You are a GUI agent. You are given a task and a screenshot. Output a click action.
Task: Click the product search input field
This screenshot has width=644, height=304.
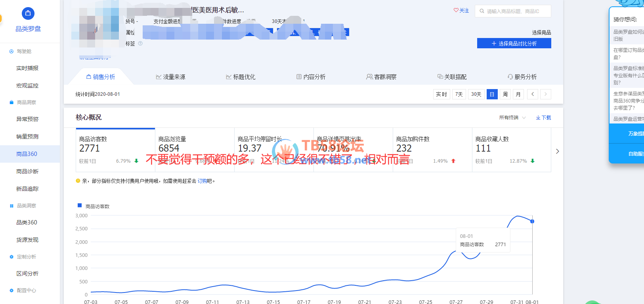tap(516, 11)
